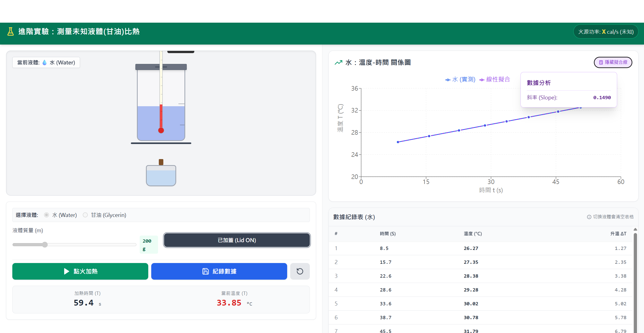This screenshot has height=333, width=644.
Task: Click the 數據紀錄表 (水) panel title
Action: pyautogui.click(x=353, y=217)
